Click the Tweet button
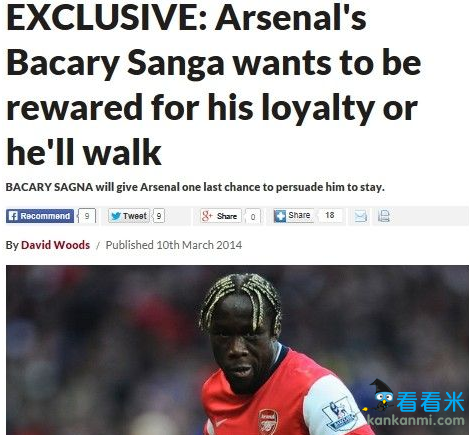This screenshot has width=469, height=435. pos(129,216)
